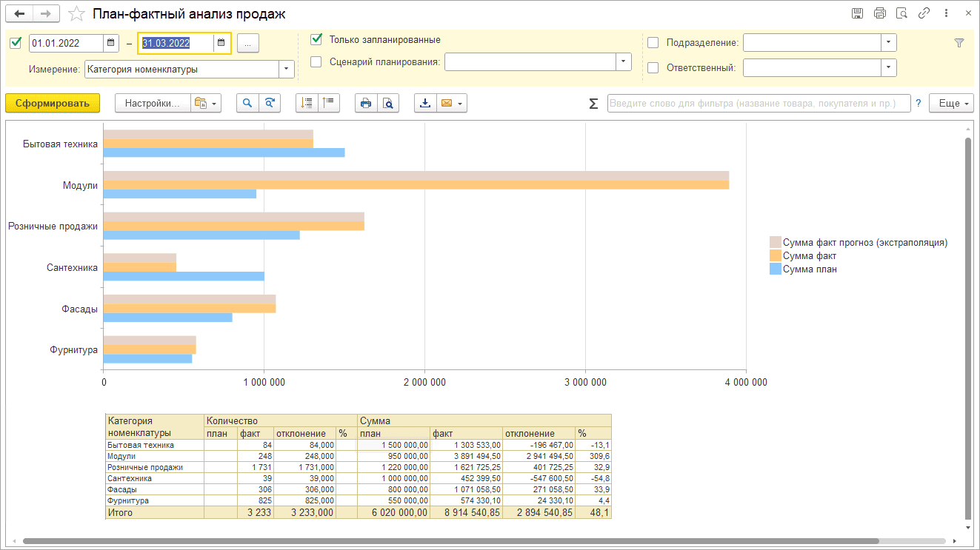This screenshot has width=980, height=550.
Task: Click the keyword filter search field
Action: click(x=759, y=104)
